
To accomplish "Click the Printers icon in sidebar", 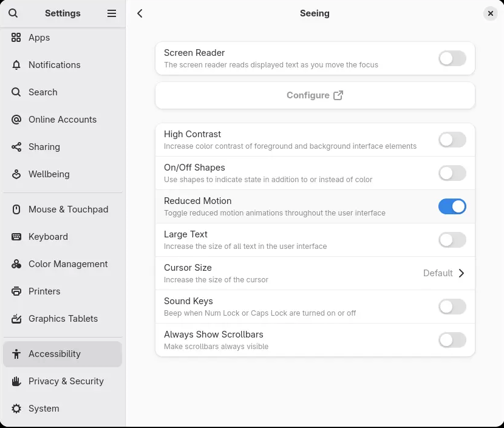I will [x=16, y=291].
